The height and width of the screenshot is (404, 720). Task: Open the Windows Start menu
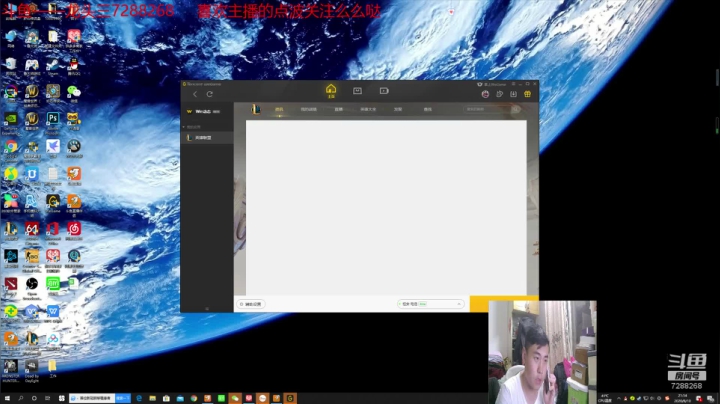[7, 398]
